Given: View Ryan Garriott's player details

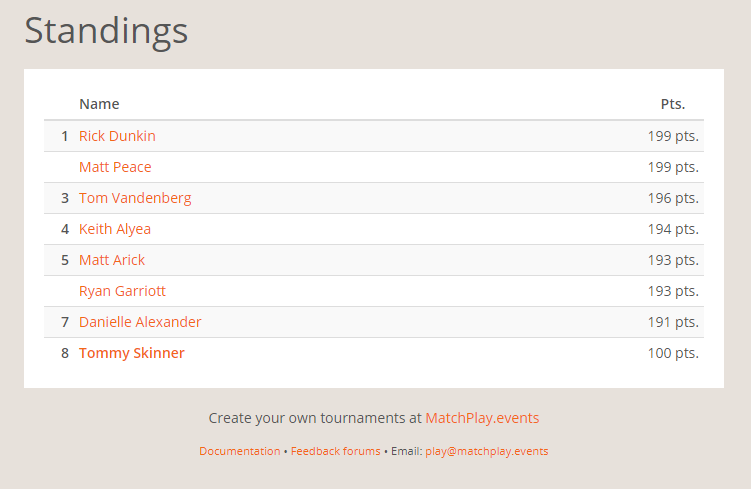Looking at the screenshot, I should [x=122, y=291].
